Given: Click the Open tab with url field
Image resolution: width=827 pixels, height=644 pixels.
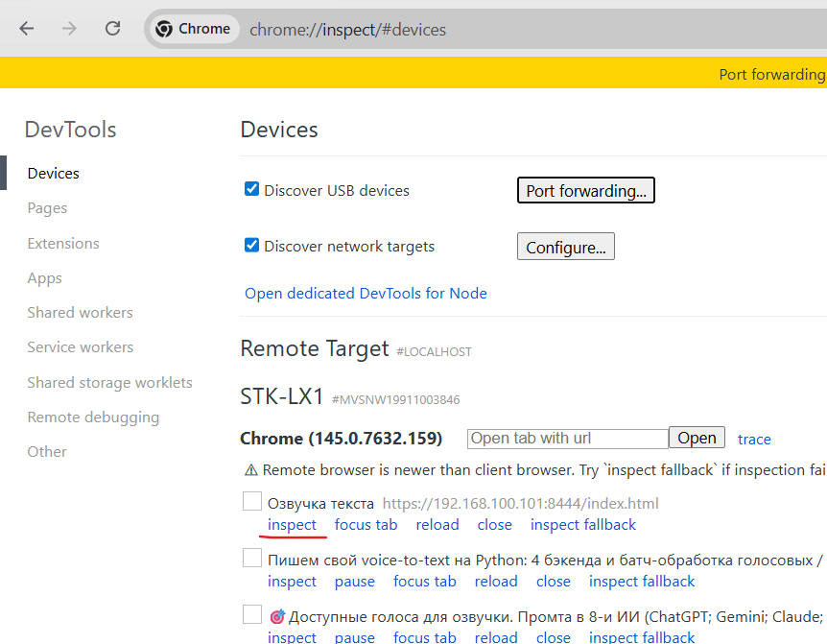Looking at the screenshot, I should [x=567, y=439].
